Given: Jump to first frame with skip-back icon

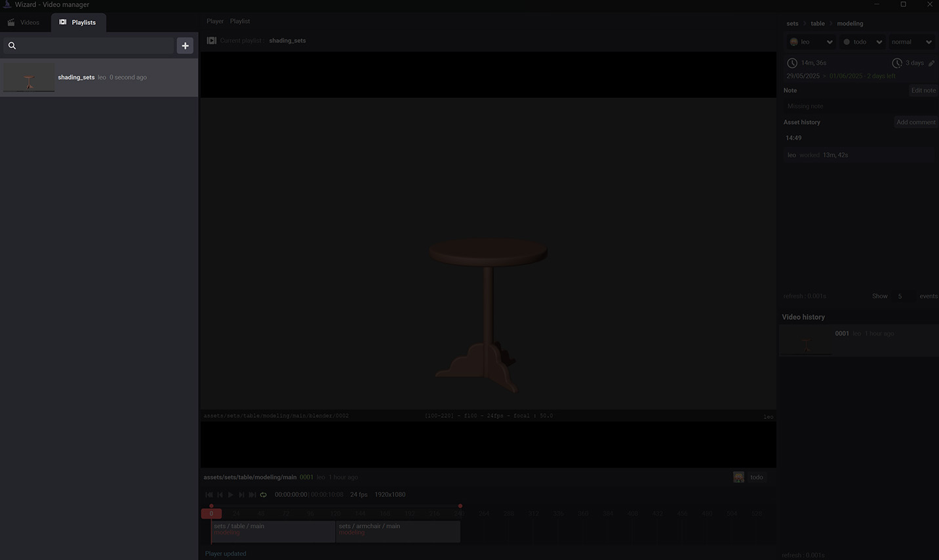Looking at the screenshot, I should click(209, 495).
